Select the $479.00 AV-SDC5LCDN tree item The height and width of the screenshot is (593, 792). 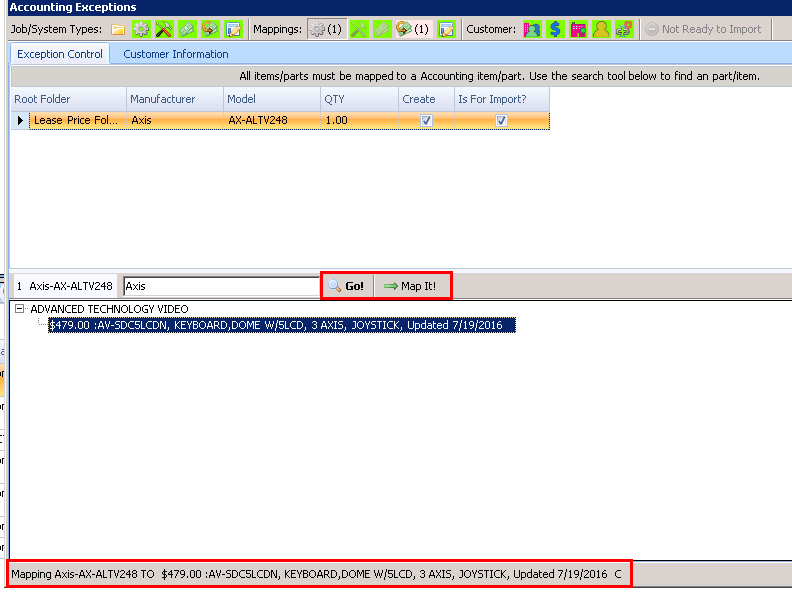click(281, 325)
